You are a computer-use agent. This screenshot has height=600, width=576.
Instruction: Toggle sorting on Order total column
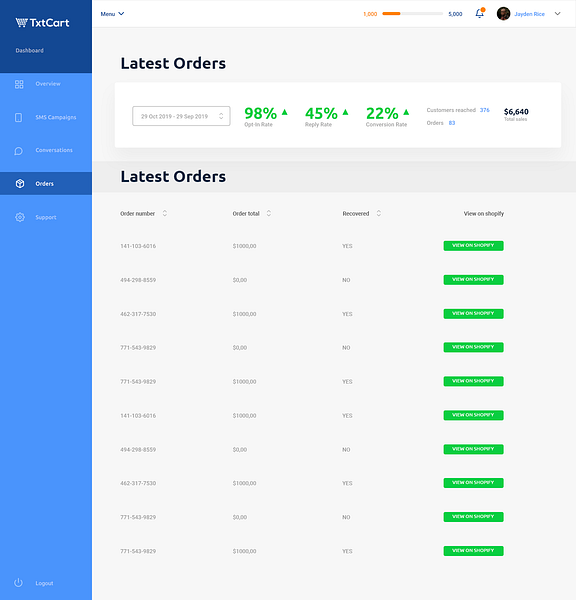coord(269,213)
